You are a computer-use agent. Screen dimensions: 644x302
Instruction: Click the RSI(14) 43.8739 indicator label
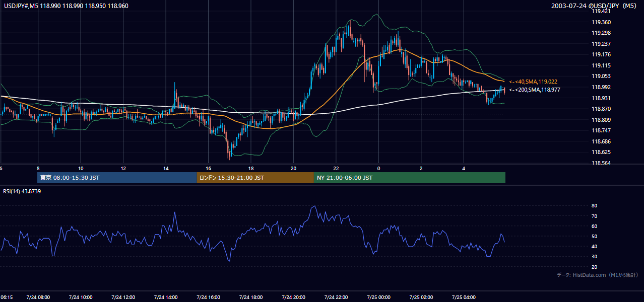pos(22,191)
